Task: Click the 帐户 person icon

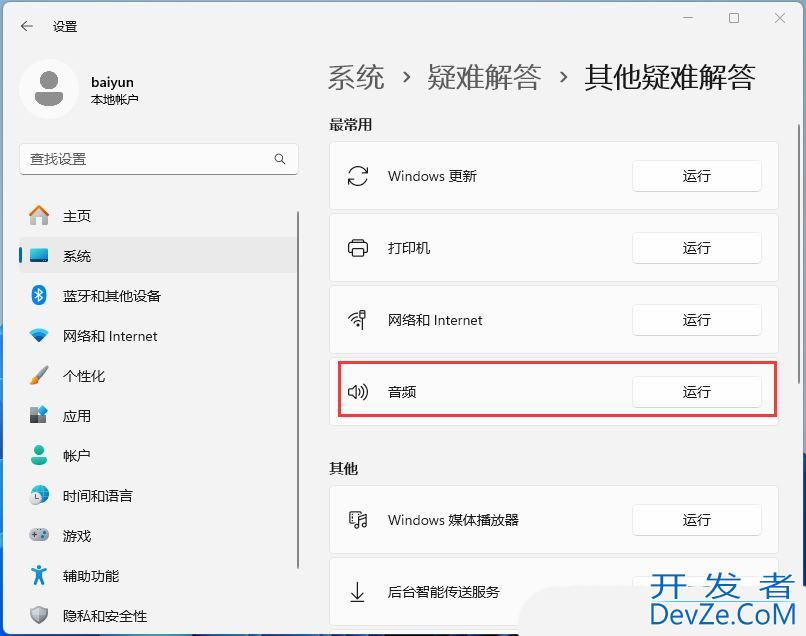Action: point(39,455)
